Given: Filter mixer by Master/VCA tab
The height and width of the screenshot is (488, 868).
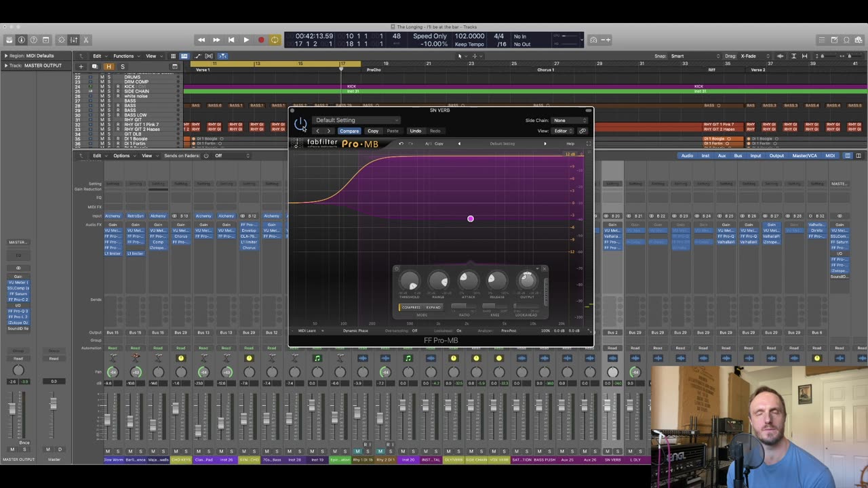Looking at the screenshot, I should pos(804,156).
